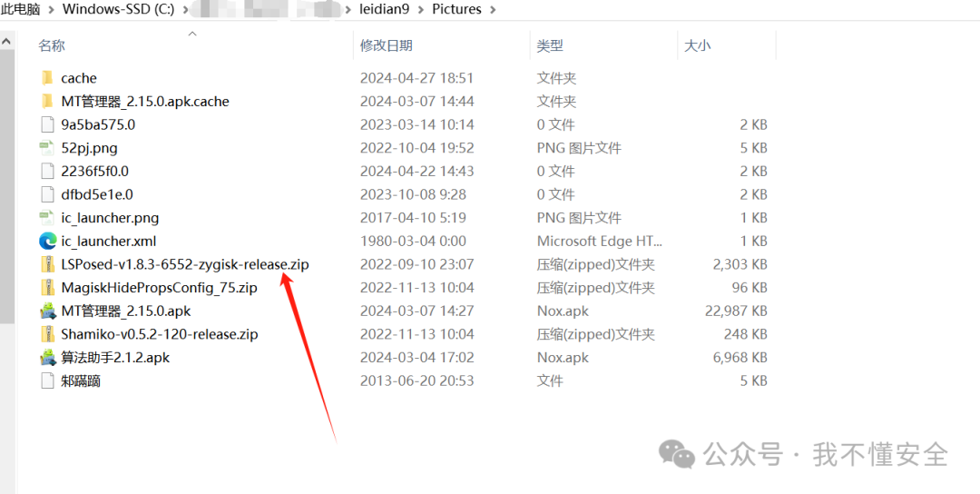980x494 pixels.
Task: Sort by the 类型 column header
Action: [550, 45]
